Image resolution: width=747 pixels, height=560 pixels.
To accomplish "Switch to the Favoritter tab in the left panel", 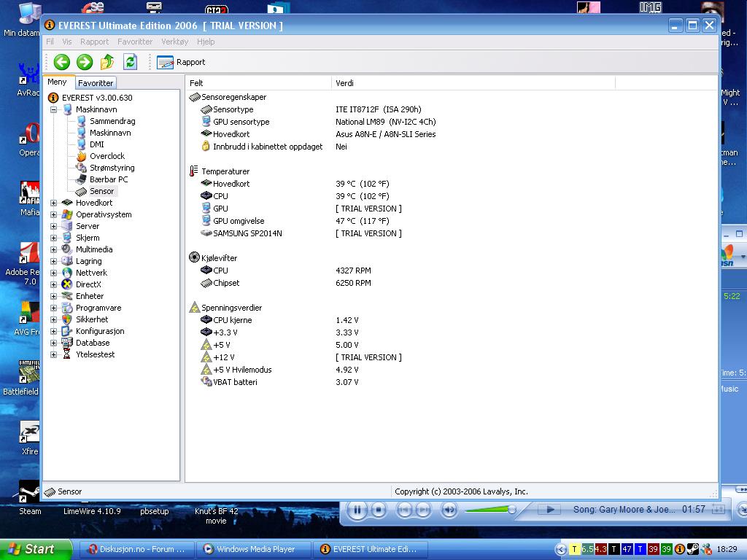I will tap(96, 83).
